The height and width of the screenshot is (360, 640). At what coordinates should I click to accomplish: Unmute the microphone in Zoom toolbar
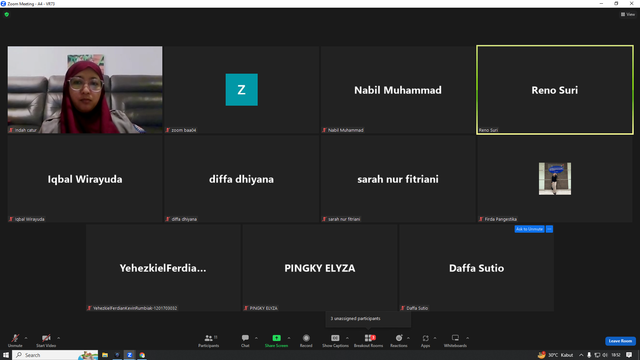pos(15,340)
